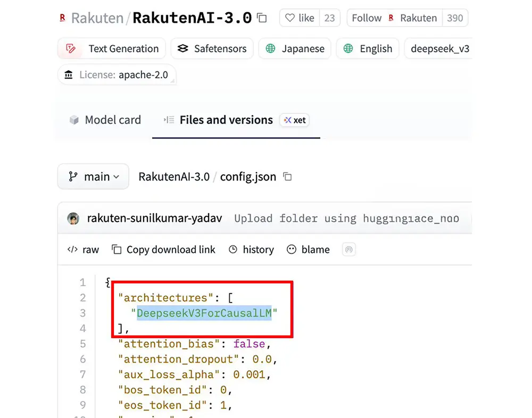View the raw config.json file
532x418 pixels.
coord(84,250)
